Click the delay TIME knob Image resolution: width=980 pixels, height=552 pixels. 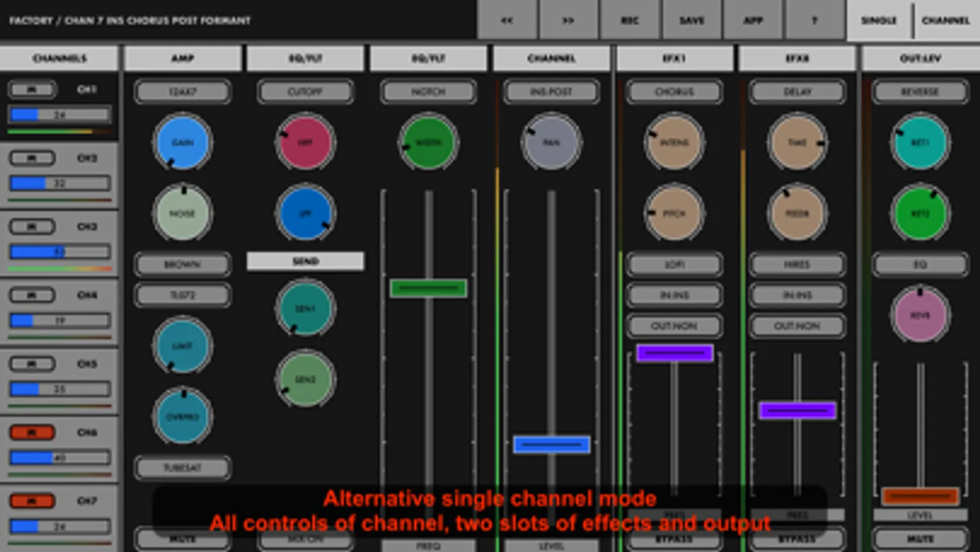click(797, 142)
